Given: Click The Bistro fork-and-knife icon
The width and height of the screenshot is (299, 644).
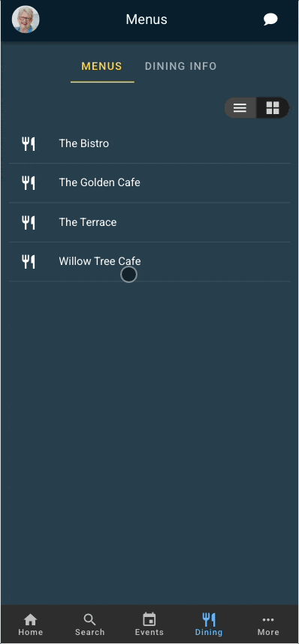Looking at the screenshot, I should (x=29, y=144).
